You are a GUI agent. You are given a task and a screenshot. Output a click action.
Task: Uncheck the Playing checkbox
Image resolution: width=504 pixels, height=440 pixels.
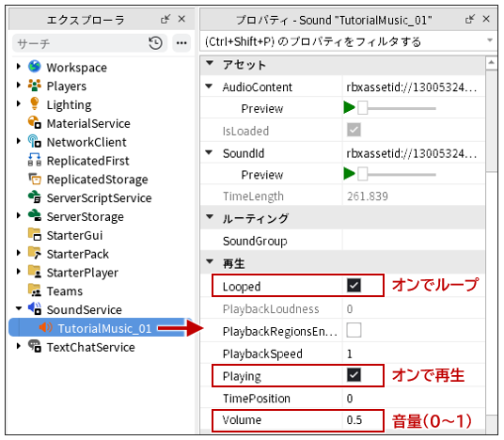click(x=354, y=375)
